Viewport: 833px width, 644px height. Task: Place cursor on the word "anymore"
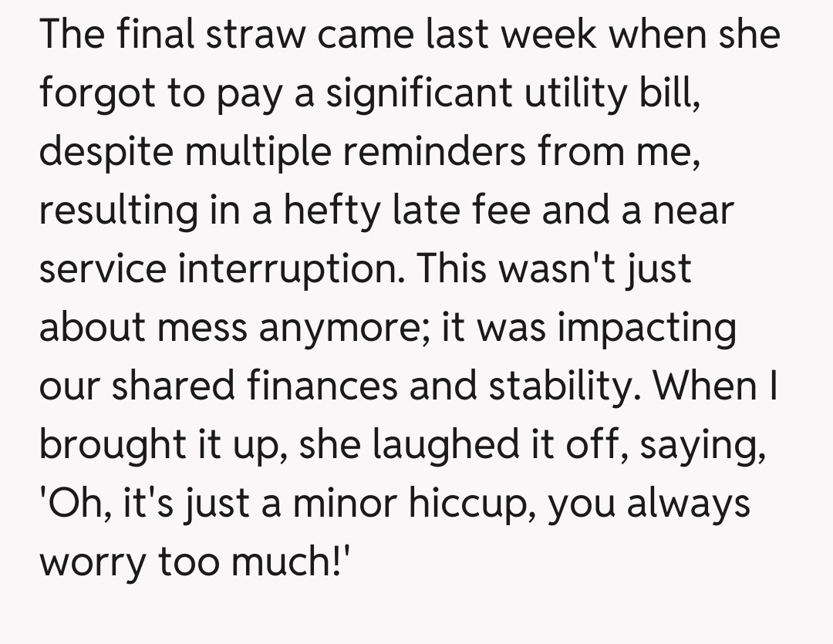point(346,328)
